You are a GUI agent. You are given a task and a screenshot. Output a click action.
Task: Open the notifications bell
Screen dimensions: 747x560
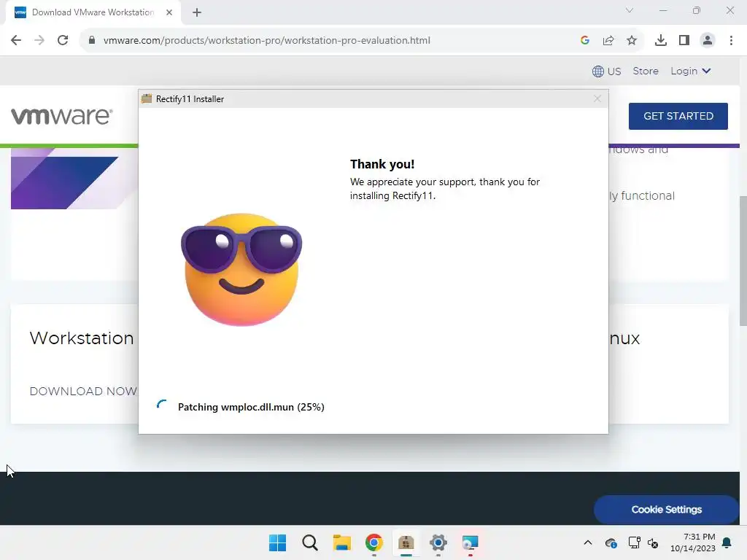click(x=727, y=542)
